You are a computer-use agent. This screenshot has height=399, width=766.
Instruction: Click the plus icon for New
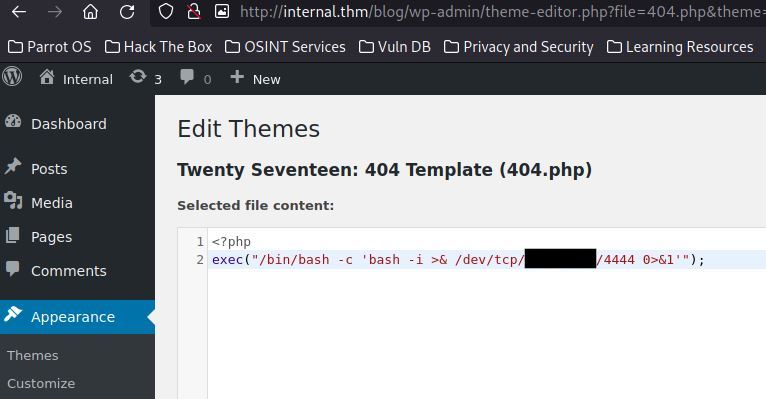tap(237, 77)
